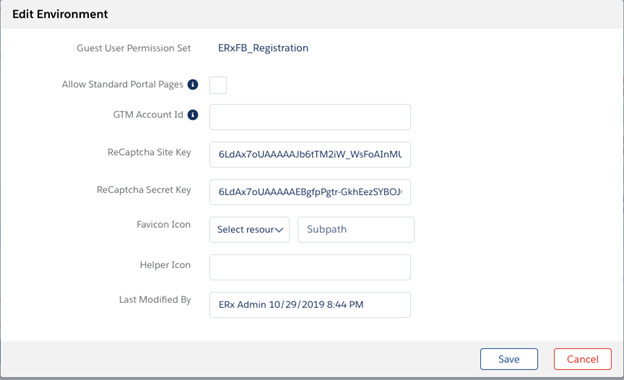Click the Helper Icon label text
Image resolution: width=624 pixels, height=380 pixels.
(x=165, y=265)
